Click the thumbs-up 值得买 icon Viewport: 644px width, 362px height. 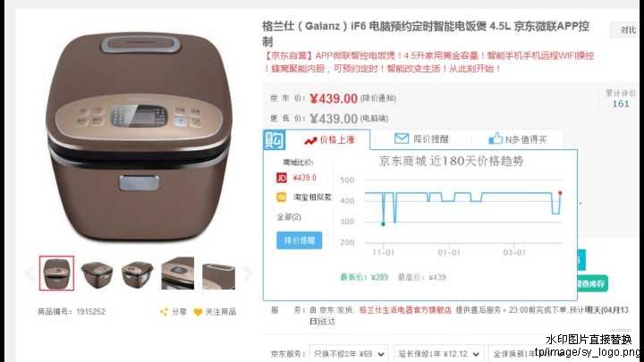click(x=496, y=139)
